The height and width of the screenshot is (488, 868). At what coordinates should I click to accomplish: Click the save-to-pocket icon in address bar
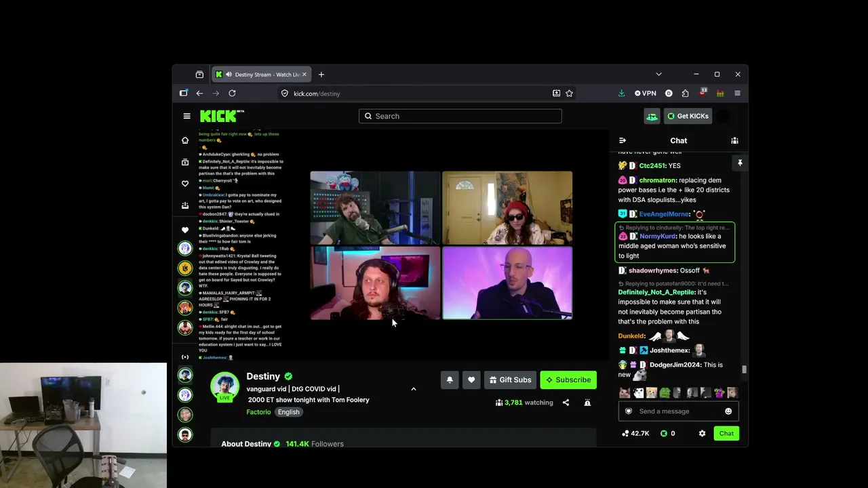click(556, 94)
